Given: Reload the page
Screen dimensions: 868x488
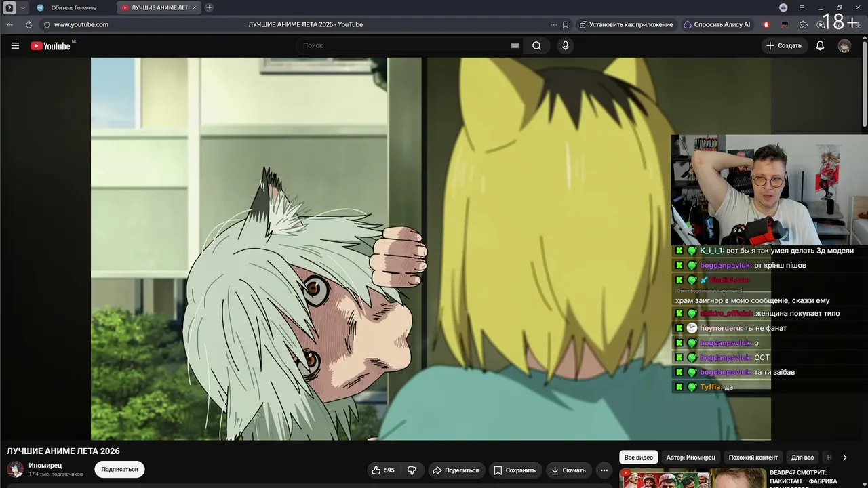Looking at the screenshot, I should click(28, 24).
